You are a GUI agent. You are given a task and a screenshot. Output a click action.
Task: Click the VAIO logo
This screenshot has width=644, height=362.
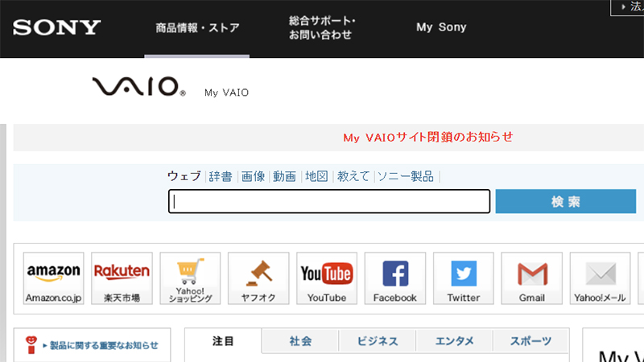(x=138, y=86)
